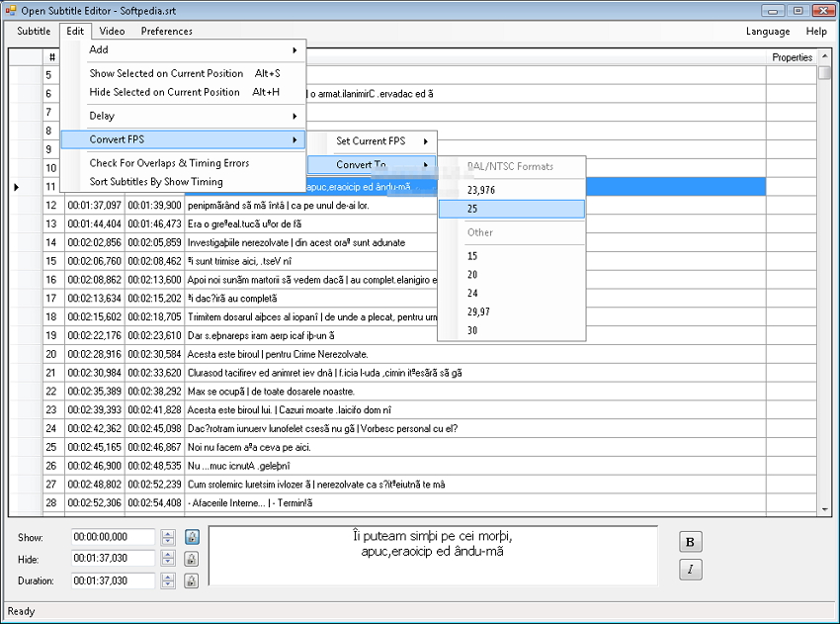Choose Hide Selected on Current Position
The width and height of the screenshot is (840, 624).
pyautogui.click(x=183, y=92)
